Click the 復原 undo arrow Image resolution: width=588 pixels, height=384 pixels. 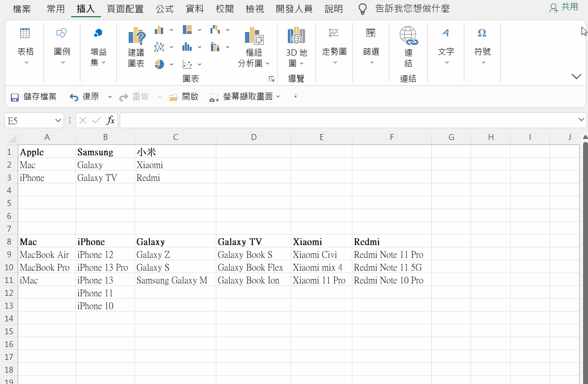point(74,98)
